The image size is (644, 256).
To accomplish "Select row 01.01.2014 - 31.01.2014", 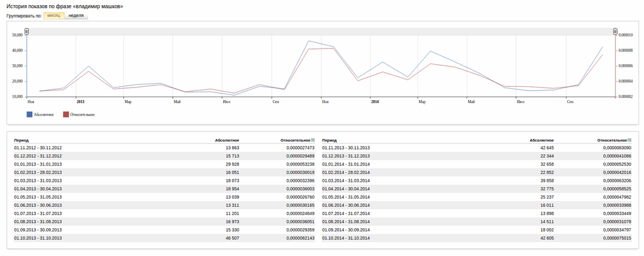I will click(477, 164).
